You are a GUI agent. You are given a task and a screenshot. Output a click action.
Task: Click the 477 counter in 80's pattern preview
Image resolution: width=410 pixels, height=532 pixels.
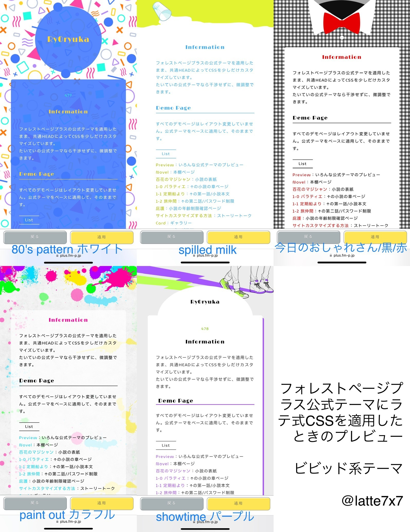tap(68, 96)
